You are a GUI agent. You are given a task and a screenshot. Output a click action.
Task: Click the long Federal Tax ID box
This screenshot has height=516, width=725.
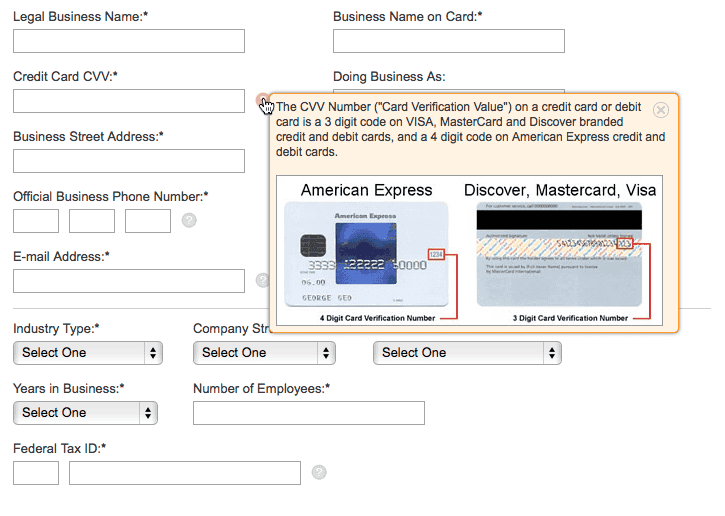[185, 473]
